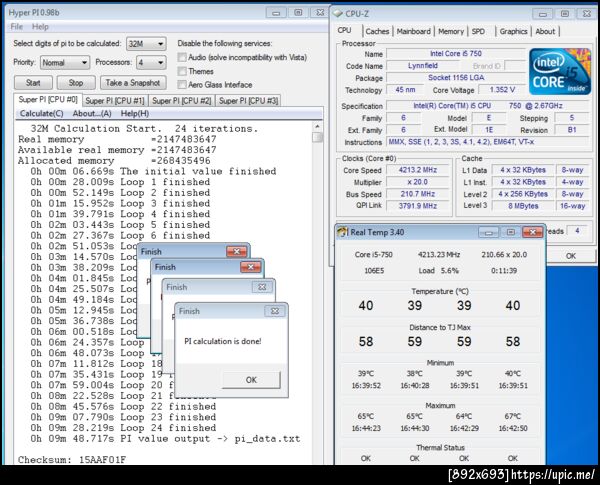Switch to the About tab in CPU-Z

(x=545, y=31)
